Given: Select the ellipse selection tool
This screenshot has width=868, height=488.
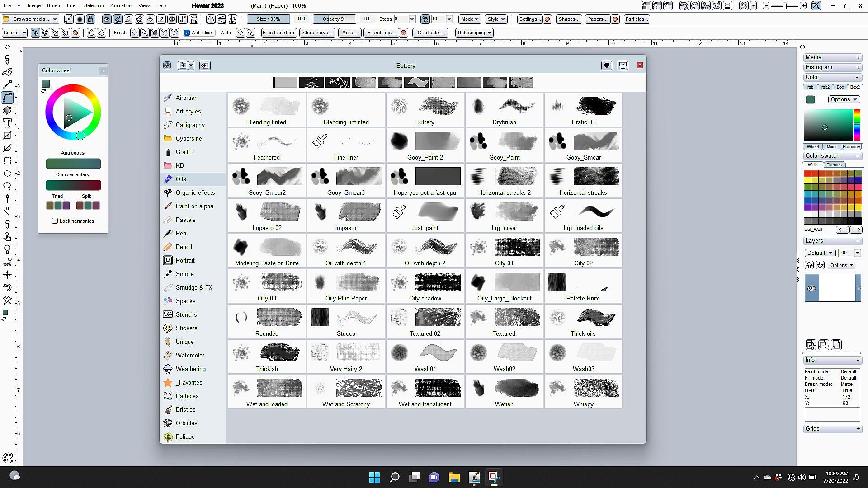Looking at the screenshot, I should pos(7,174).
